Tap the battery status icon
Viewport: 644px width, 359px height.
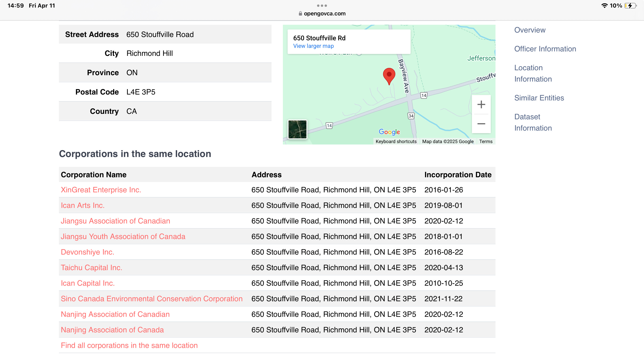click(x=630, y=5)
